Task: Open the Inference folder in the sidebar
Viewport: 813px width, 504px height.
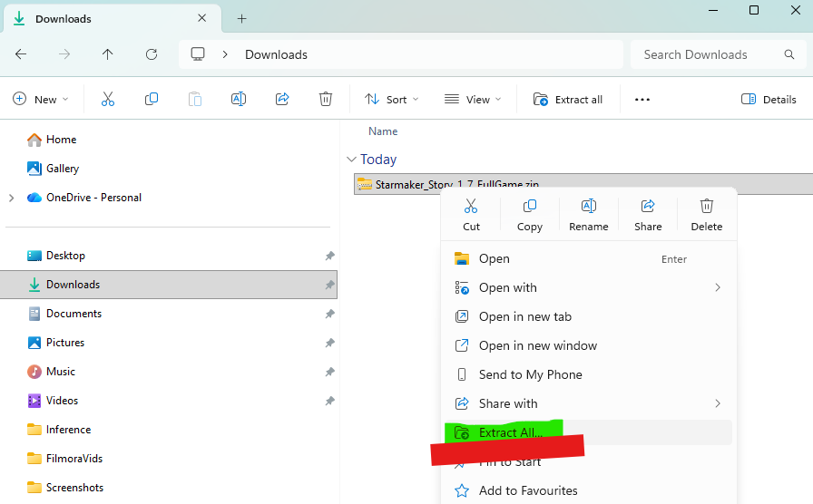Action: pos(59,430)
